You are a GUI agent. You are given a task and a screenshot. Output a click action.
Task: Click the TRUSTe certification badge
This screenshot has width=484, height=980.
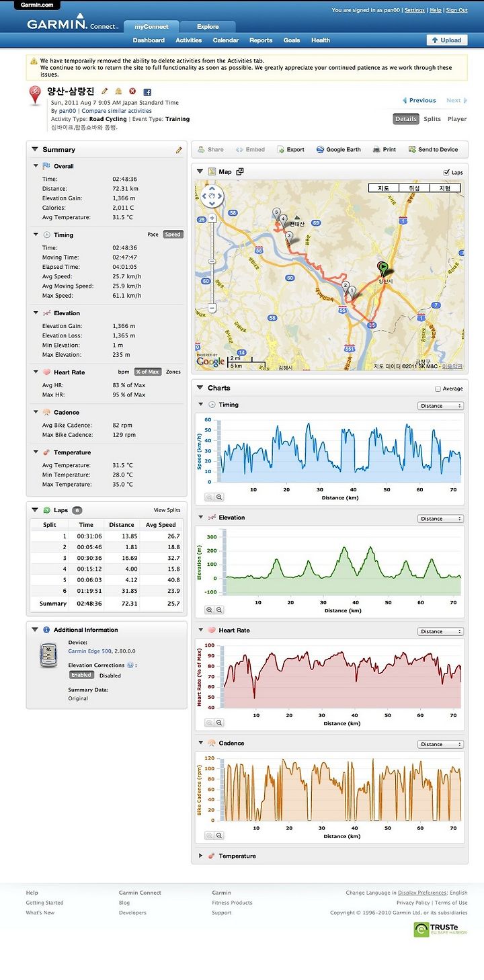(x=440, y=929)
